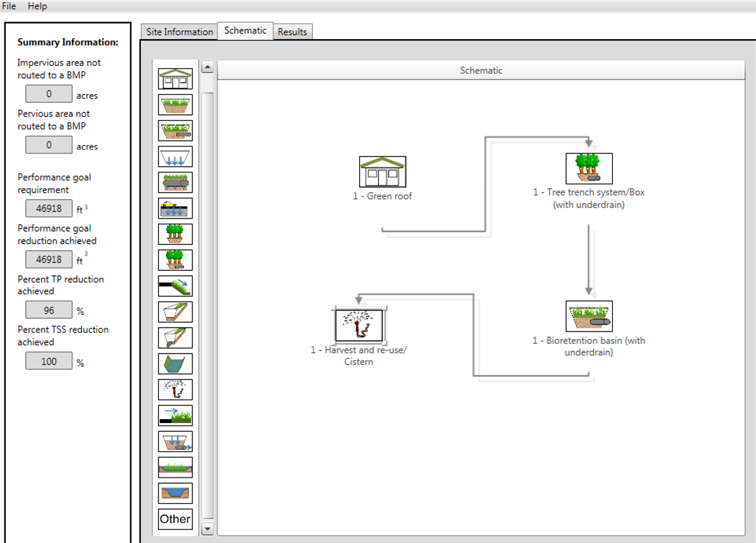Screen dimensions: 756x543
Task: Select the Swale side slope BMP icon
Action: (175, 285)
